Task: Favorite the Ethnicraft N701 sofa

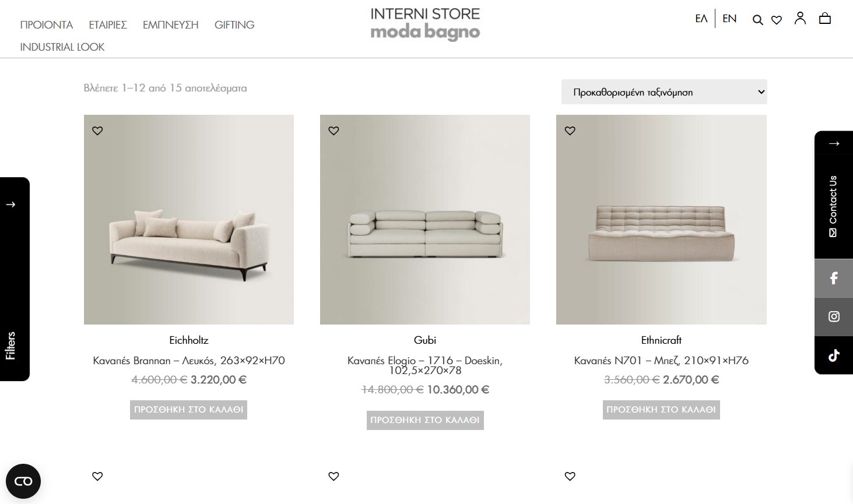Action: pos(570,131)
